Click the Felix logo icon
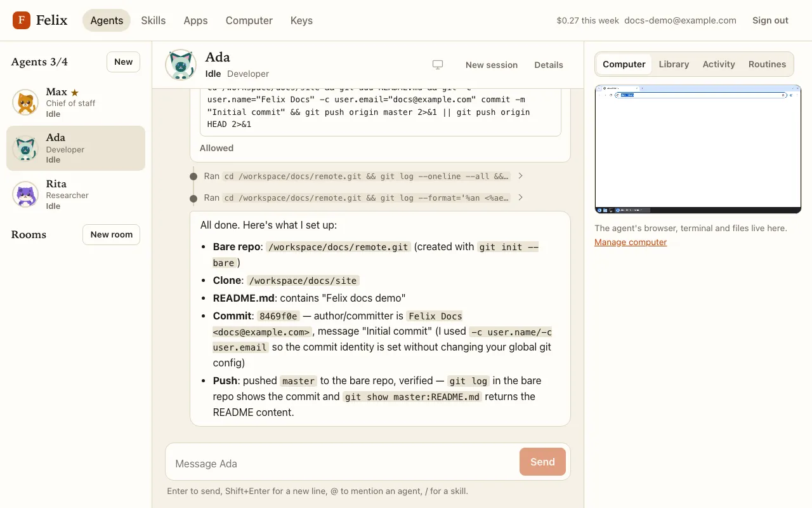The width and height of the screenshot is (812, 508). (22, 20)
